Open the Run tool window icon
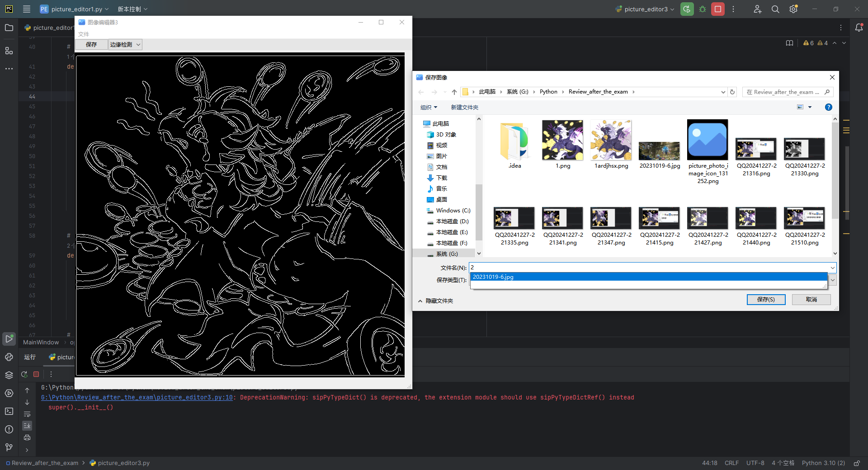This screenshot has height=470, width=868. pyautogui.click(x=9, y=338)
